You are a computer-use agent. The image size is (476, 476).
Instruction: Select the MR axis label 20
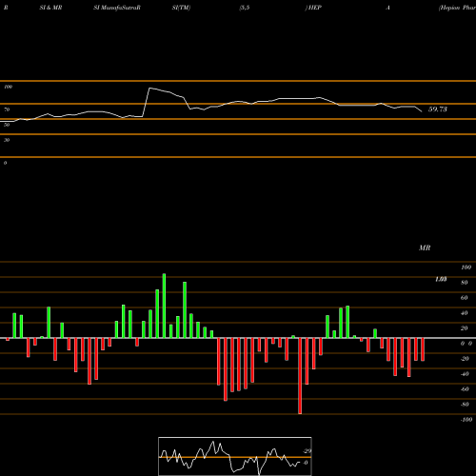[465, 328]
